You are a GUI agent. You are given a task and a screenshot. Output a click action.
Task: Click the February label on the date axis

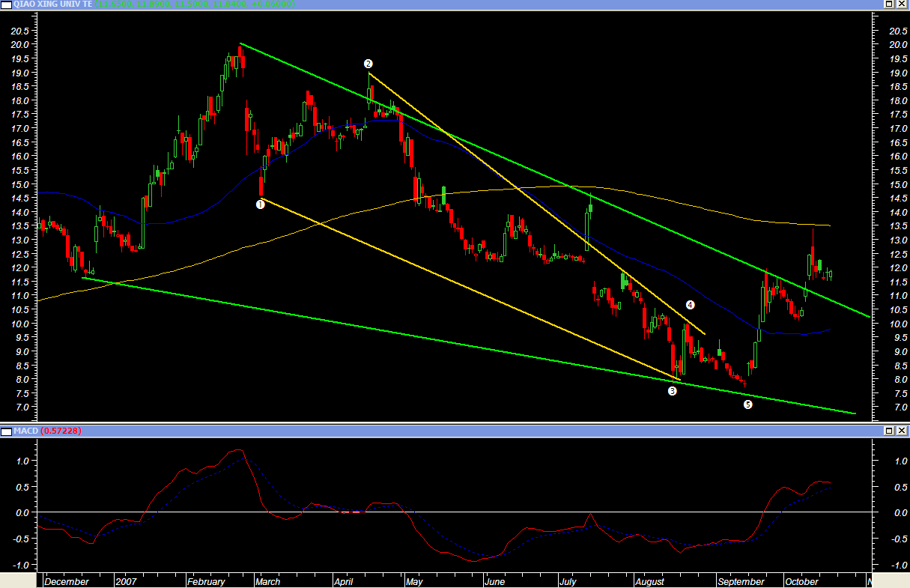pyautogui.click(x=207, y=581)
